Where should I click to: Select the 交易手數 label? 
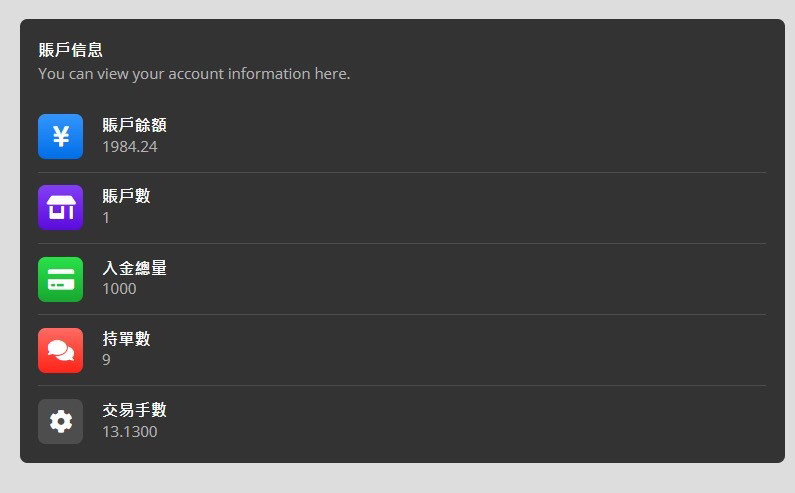(134, 410)
